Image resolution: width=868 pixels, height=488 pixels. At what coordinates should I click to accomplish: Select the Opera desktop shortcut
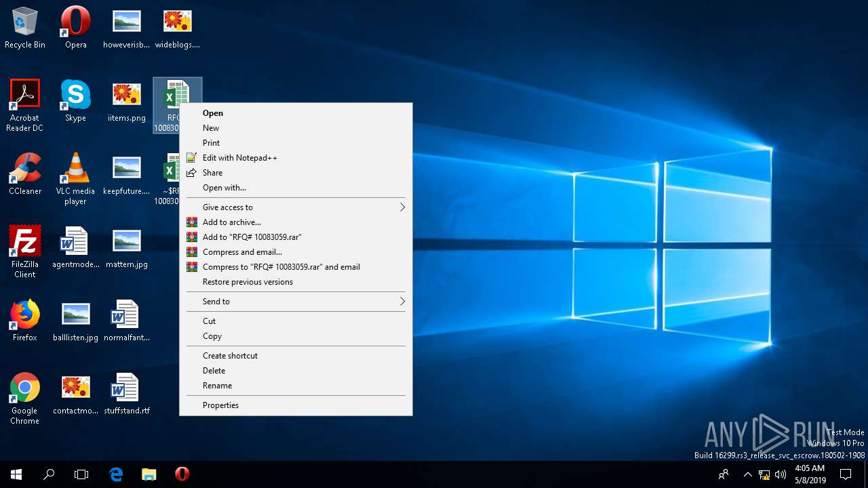(75, 28)
